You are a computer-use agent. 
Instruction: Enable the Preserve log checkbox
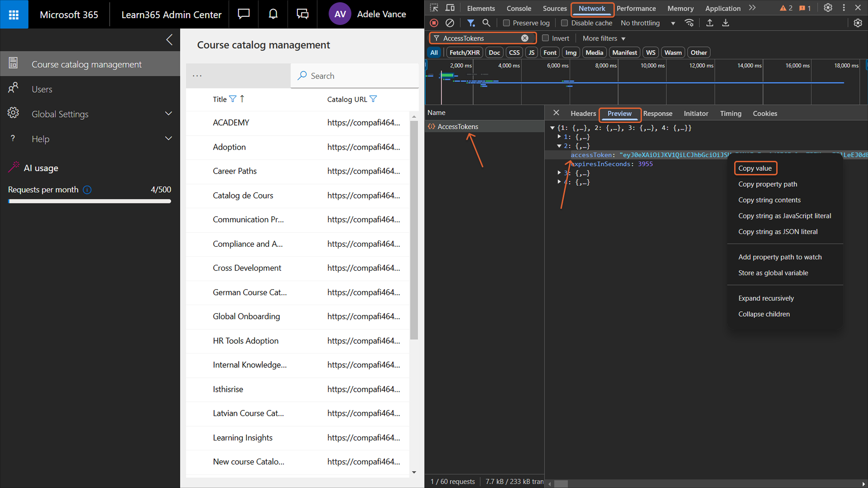click(506, 23)
